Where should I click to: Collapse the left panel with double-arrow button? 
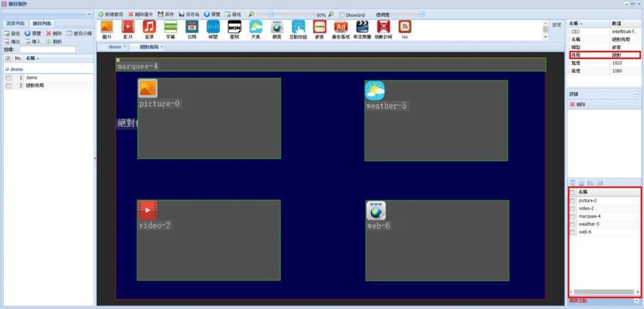(x=89, y=14)
